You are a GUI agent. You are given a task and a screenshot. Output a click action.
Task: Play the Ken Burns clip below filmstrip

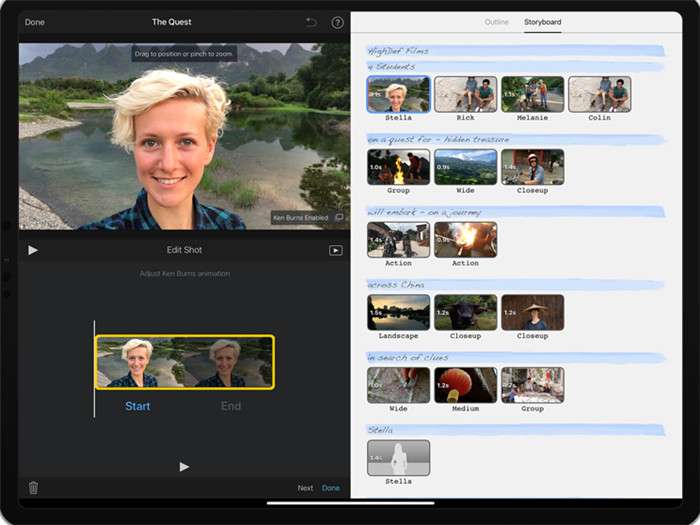coord(184,467)
